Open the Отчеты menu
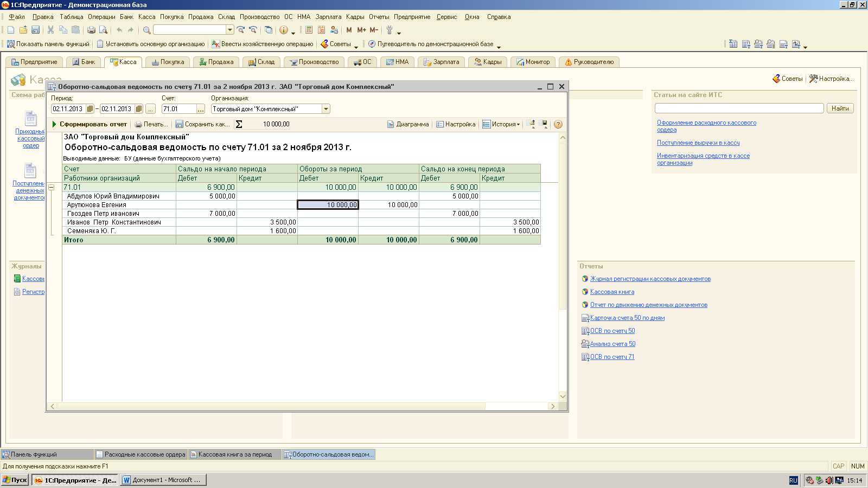Image resolution: width=868 pixels, height=488 pixels. [379, 17]
